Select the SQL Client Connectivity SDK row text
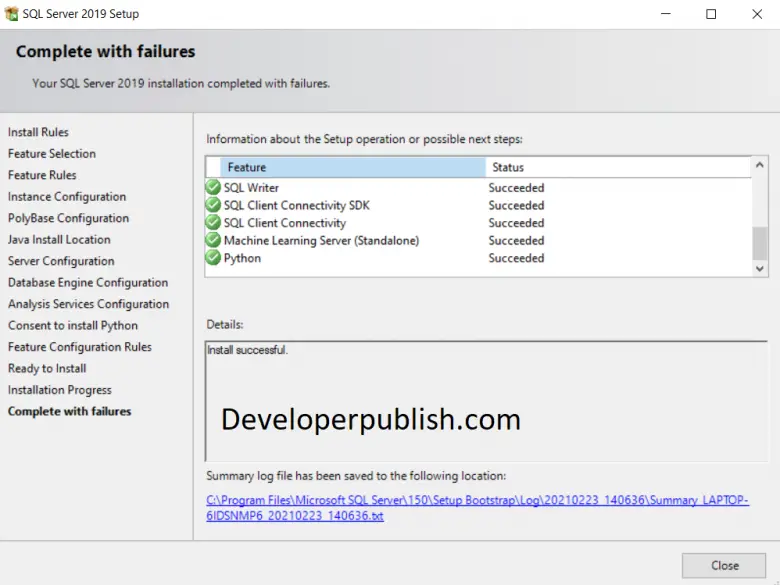 (296, 205)
